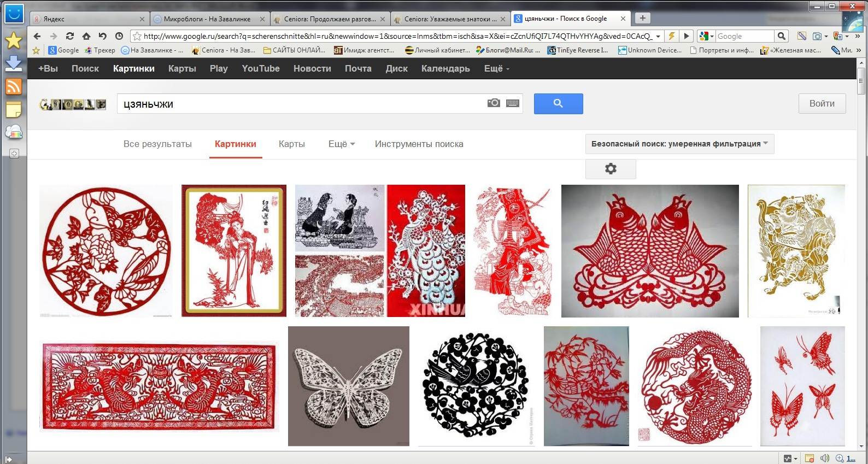Image resolution: width=868 pixels, height=464 pixels.
Task: Toggle sidebar with bottom-left arrow icon
Action: pyautogui.click(x=8, y=459)
